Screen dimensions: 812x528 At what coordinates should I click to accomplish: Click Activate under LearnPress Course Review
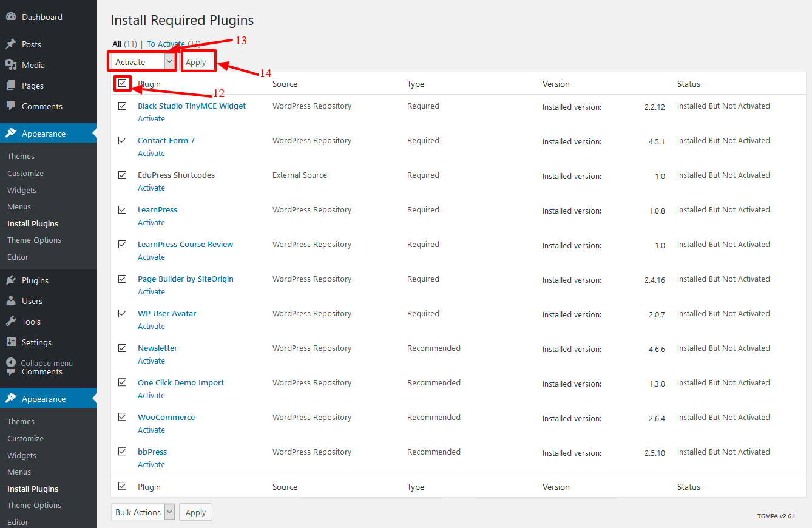(x=151, y=257)
